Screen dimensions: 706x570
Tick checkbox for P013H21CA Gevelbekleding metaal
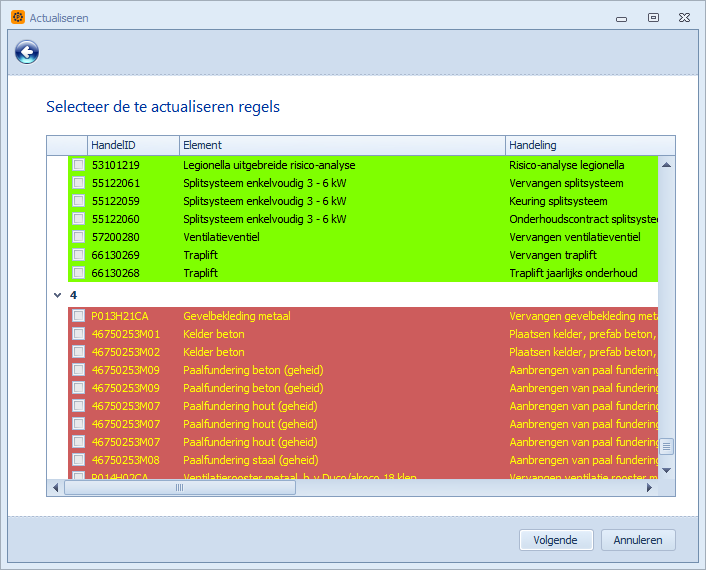tap(78, 316)
